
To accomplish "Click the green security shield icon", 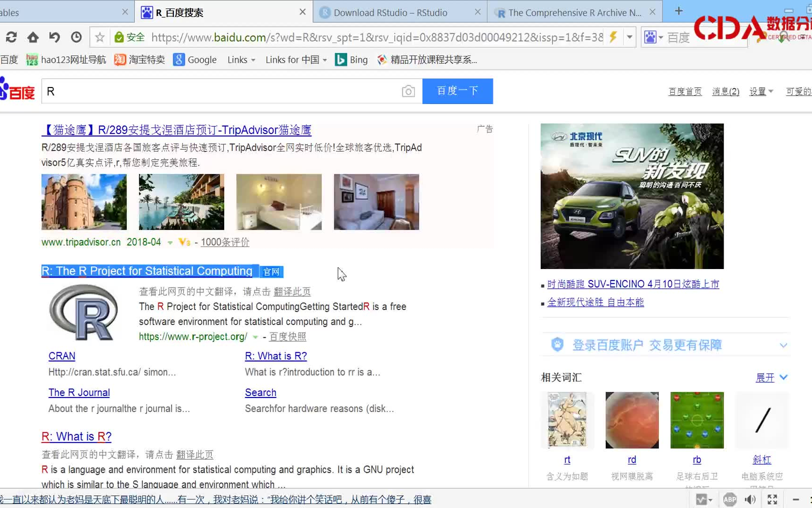I will click(x=119, y=37).
